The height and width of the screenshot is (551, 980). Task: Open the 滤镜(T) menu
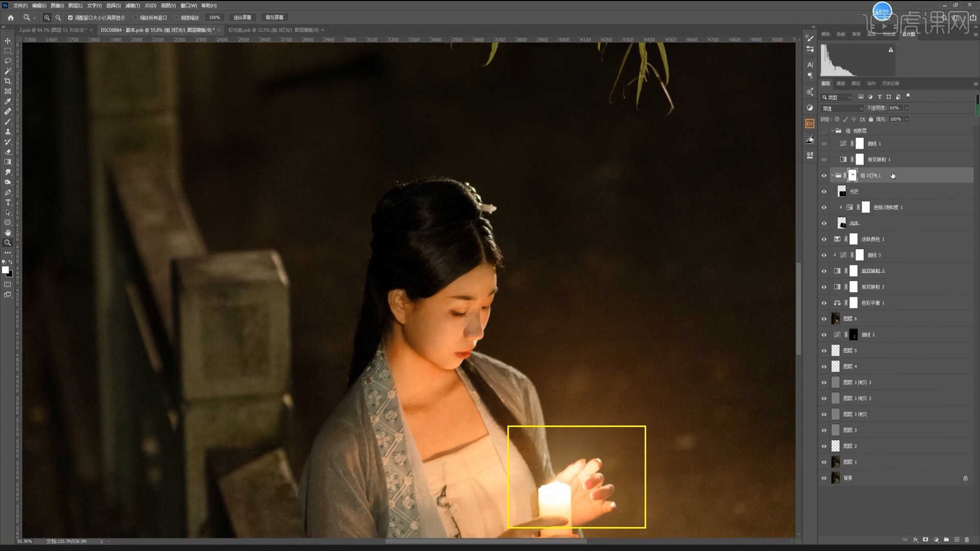pyautogui.click(x=133, y=6)
